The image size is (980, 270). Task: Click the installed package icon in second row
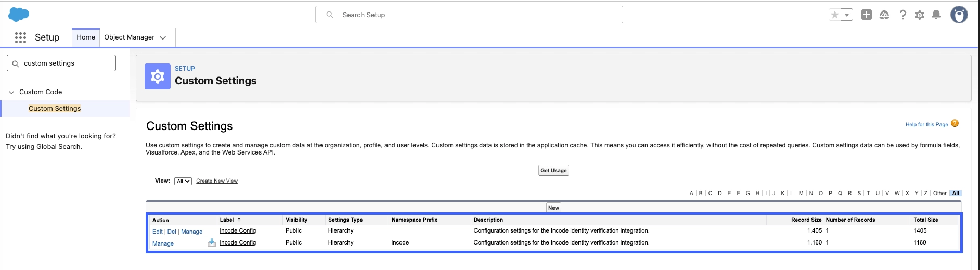(x=212, y=242)
